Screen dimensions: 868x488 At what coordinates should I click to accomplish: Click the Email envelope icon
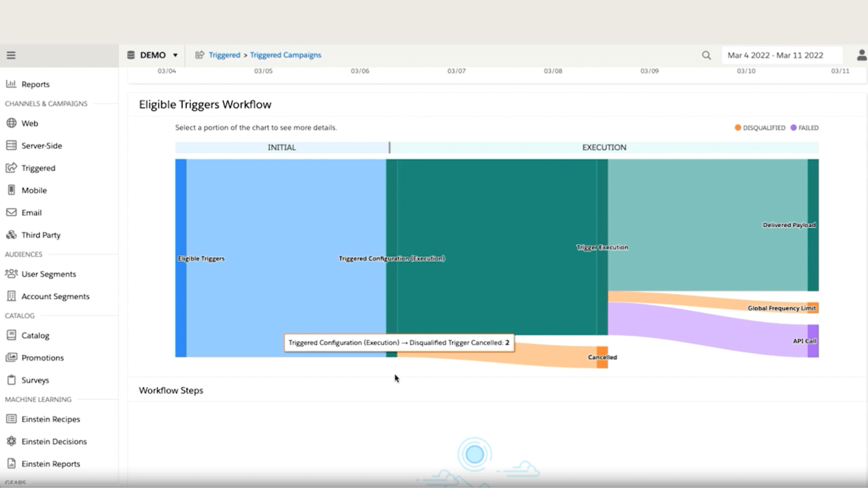(11, 212)
